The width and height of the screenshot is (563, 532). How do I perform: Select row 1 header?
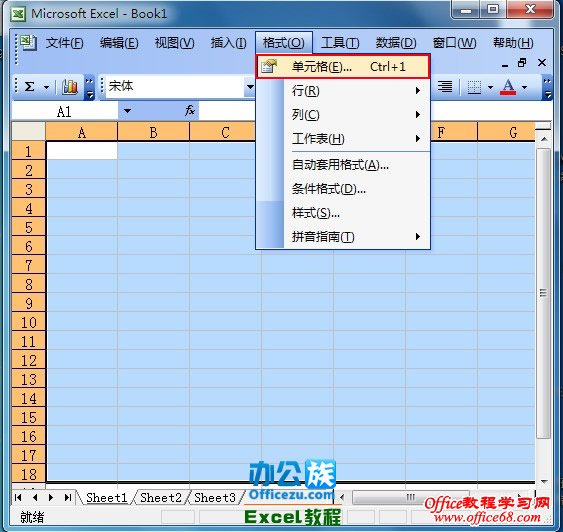[x=29, y=151]
